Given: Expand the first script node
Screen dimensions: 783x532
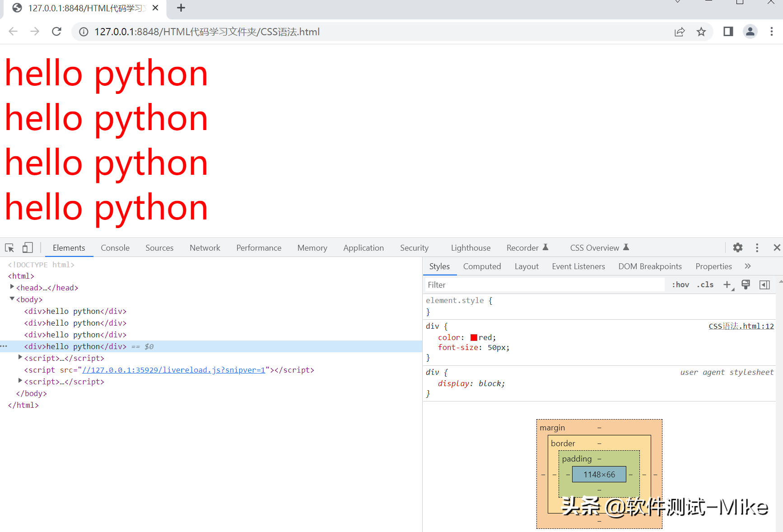Looking at the screenshot, I should [20, 357].
